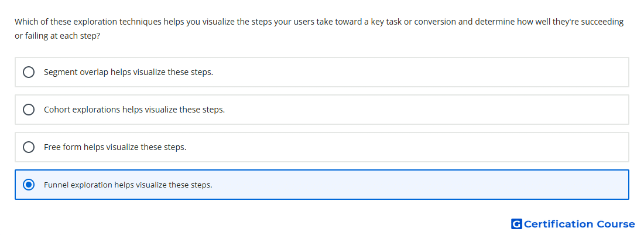Click 'Cohort explorations helps visualize these steps' text
The image size is (644, 235).
pos(134,110)
